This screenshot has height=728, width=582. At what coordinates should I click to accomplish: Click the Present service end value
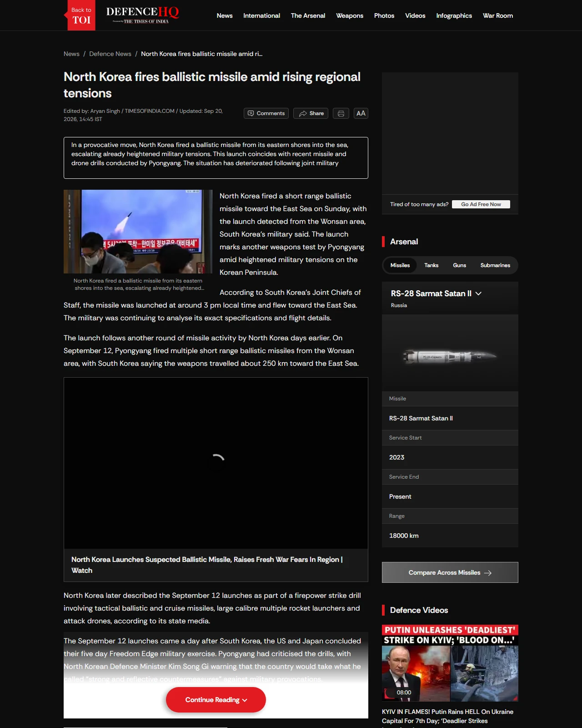point(400,496)
